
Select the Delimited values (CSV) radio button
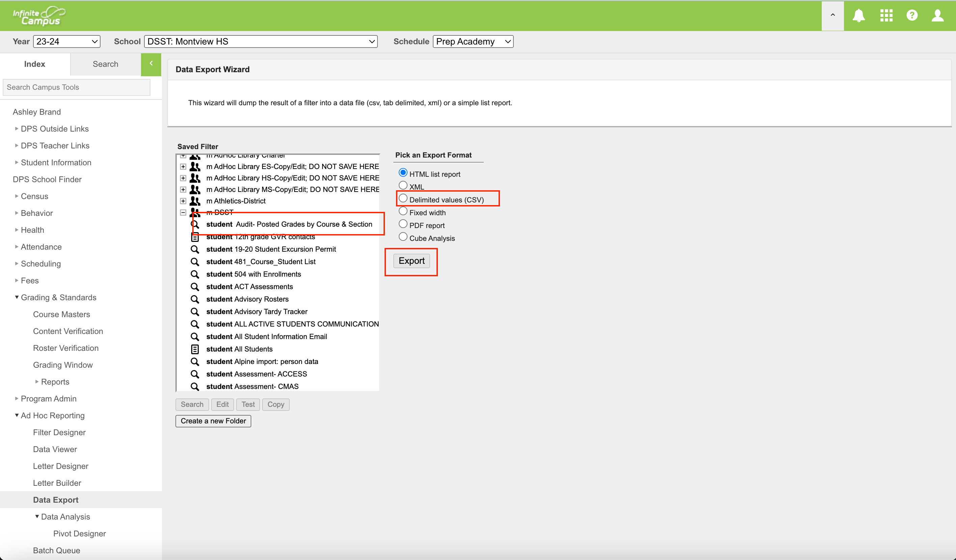point(403,198)
